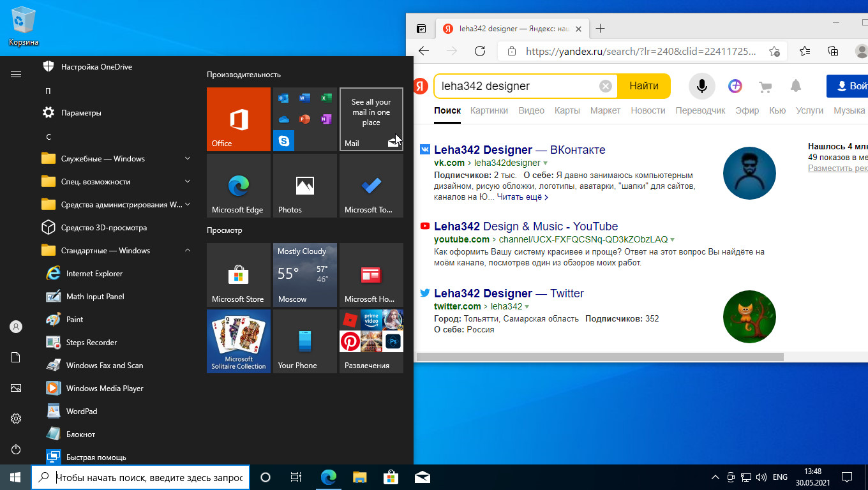Image resolution: width=868 pixels, height=490 pixels.
Task: Open Переводчик tab
Action: 700,110
